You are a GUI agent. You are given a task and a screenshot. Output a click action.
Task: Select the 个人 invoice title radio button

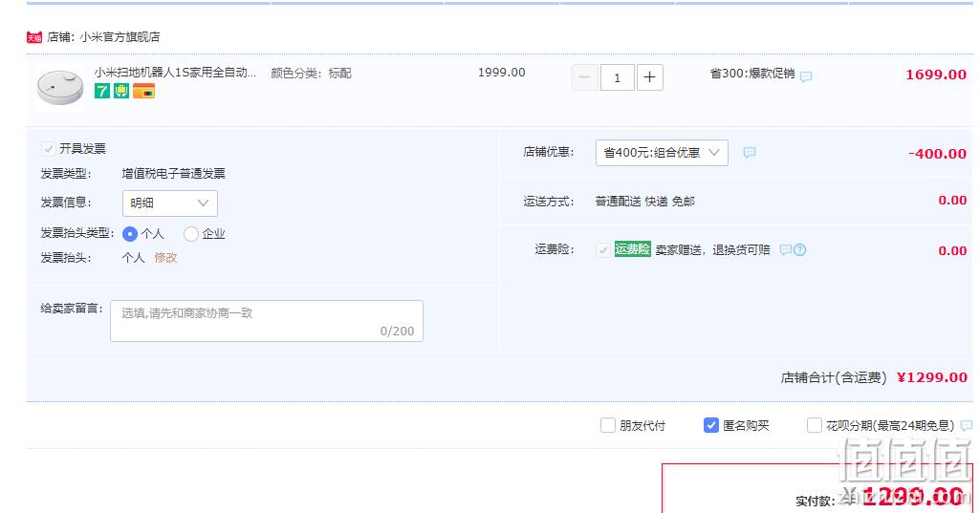click(x=130, y=234)
